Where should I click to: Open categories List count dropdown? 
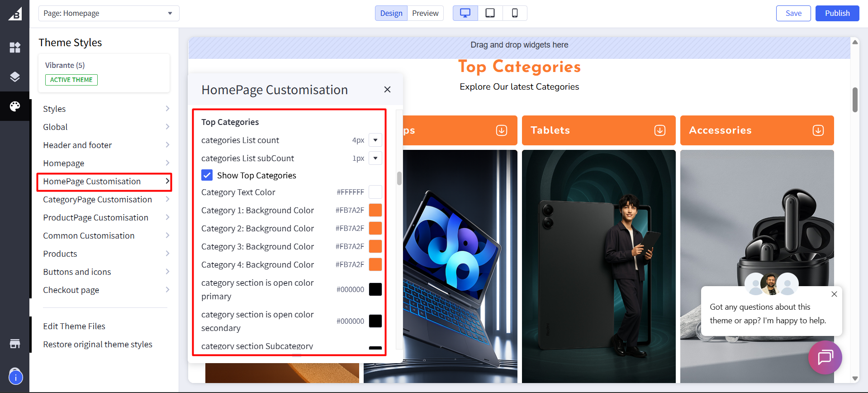[375, 140]
